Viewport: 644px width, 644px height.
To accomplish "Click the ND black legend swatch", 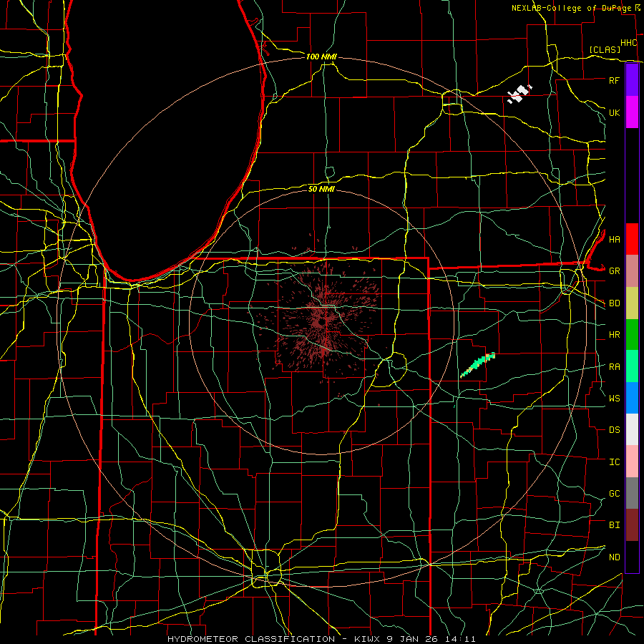I will [632, 557].
